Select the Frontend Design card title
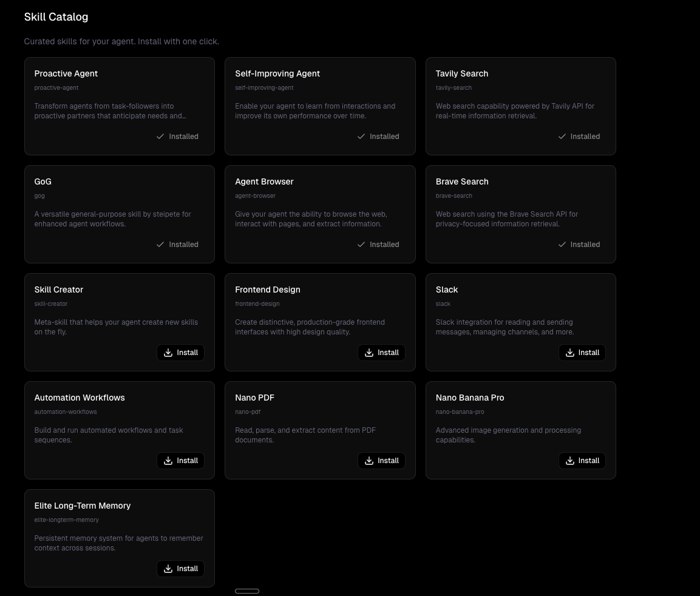 pos(268,290)
